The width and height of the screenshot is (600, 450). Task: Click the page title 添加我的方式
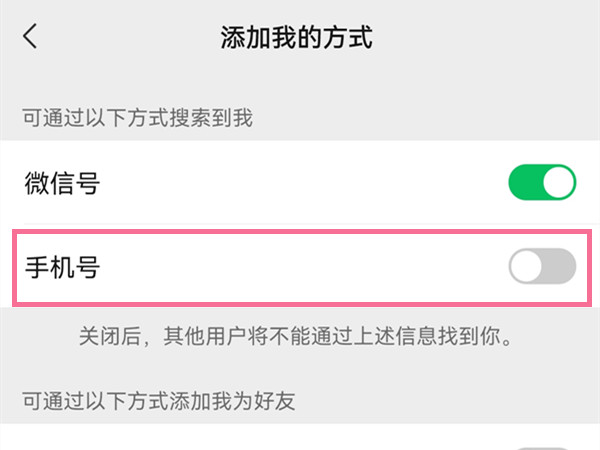tap(296, 38)
